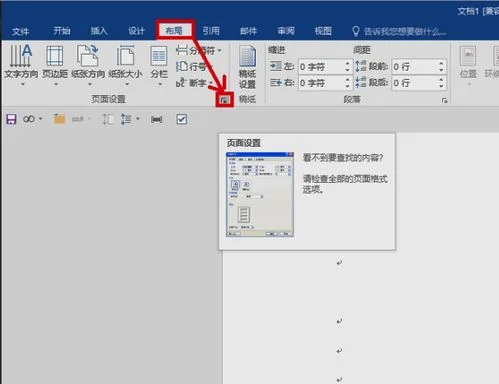The image size is (499, 384).
Task: Open the 文字方向 text direction tool
Action: (x=21, y=65)
